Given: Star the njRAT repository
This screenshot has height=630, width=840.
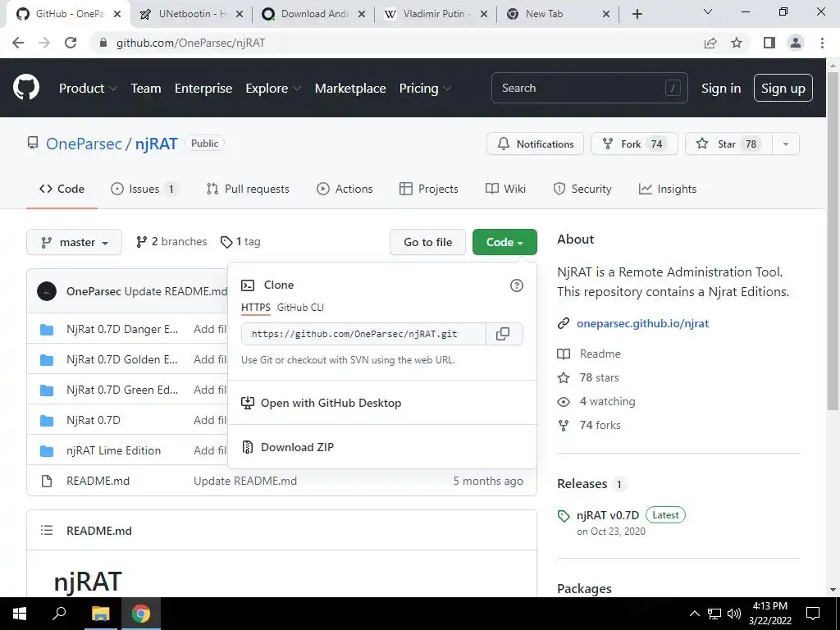Looking at the screenshot, I should (x=728, y=144).
